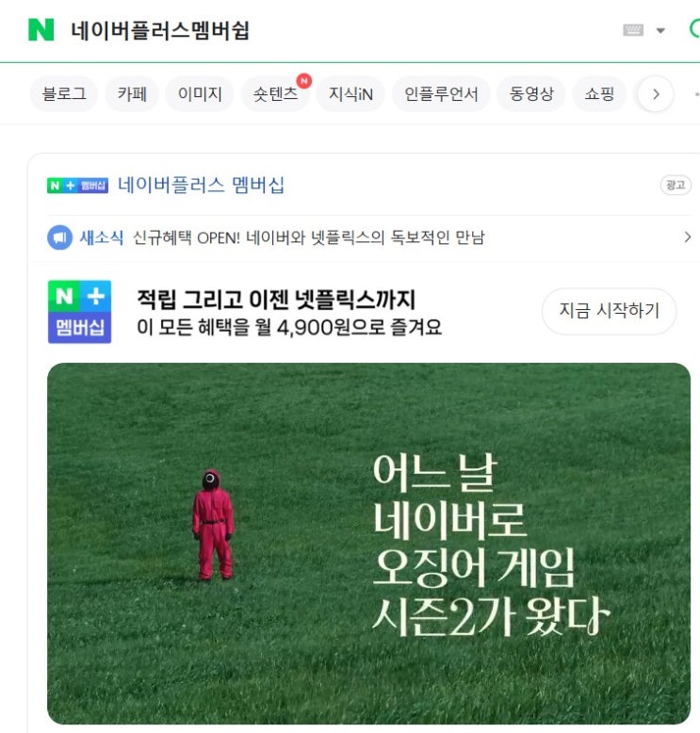This screenshot has height=733, width=700.
Task: Open the 쇼핑 tab
Action: pos(599,94)
